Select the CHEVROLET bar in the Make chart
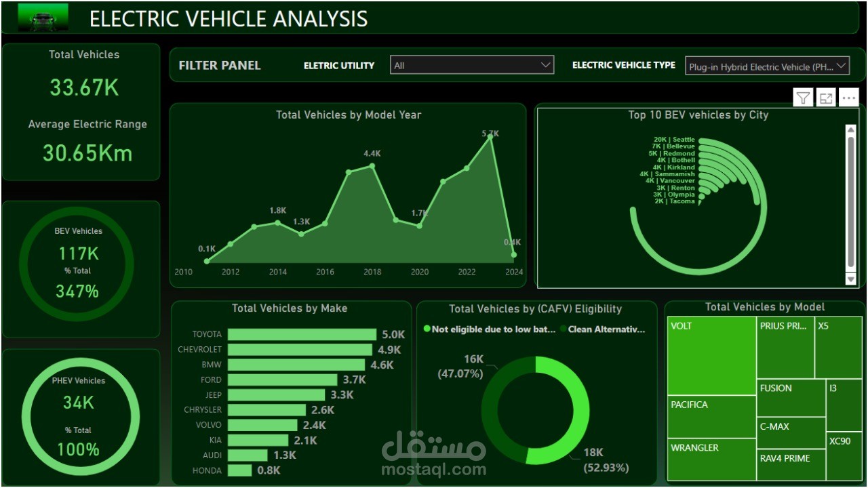This screenshot has width=868, height=488. coord(300,349)
